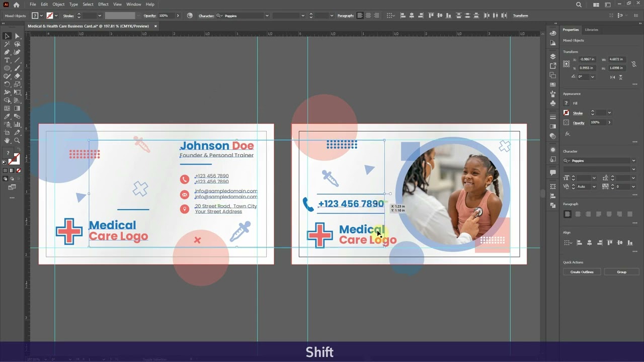644x362 pixels.
Task: Open the Object menu
Action: [x=58, y=5]
